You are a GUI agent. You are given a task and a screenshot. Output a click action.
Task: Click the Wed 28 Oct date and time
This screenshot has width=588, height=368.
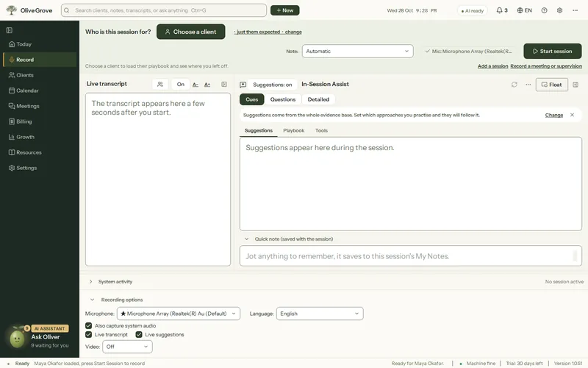click(412, 10)
